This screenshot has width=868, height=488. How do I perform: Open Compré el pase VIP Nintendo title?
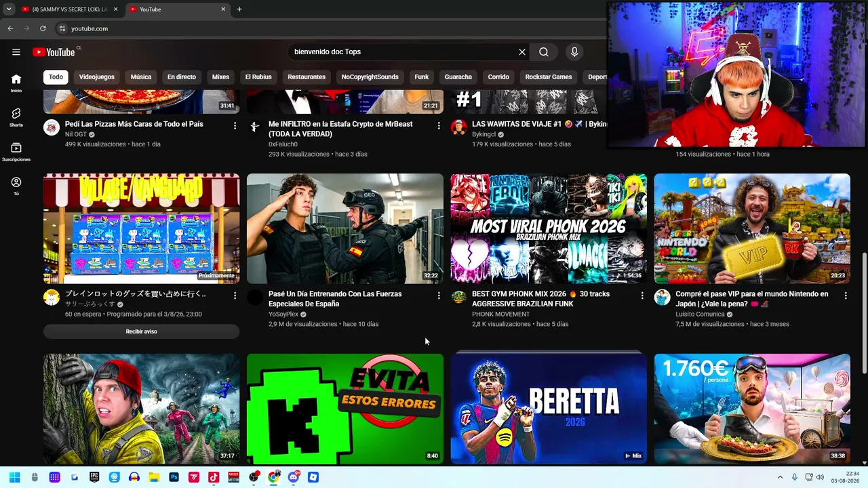pyautogui.click(x=752, y=299)
